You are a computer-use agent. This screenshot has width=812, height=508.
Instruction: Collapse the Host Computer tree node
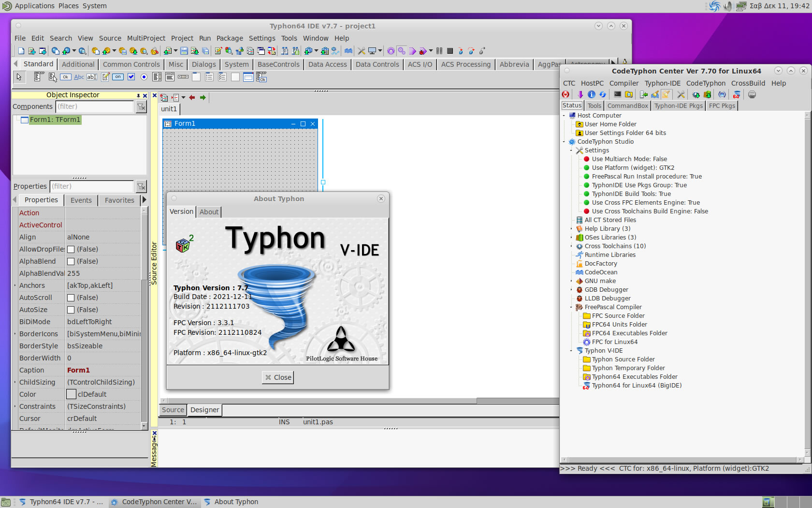(564, 116)
